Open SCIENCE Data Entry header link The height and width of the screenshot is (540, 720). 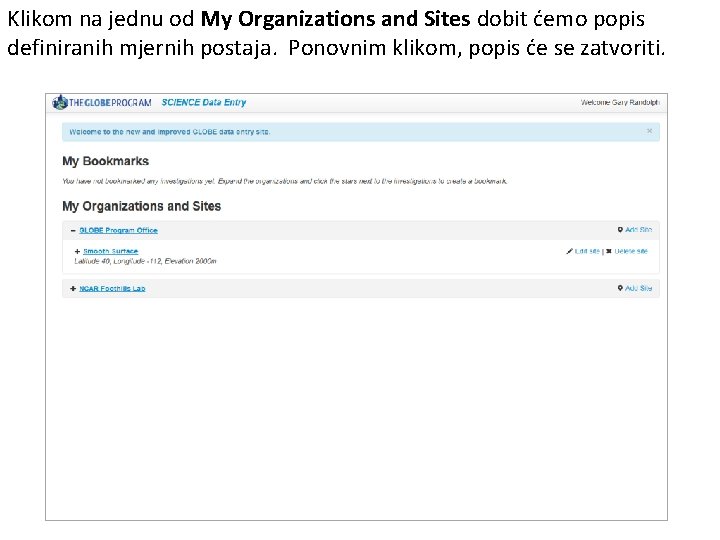click(203, 102)
